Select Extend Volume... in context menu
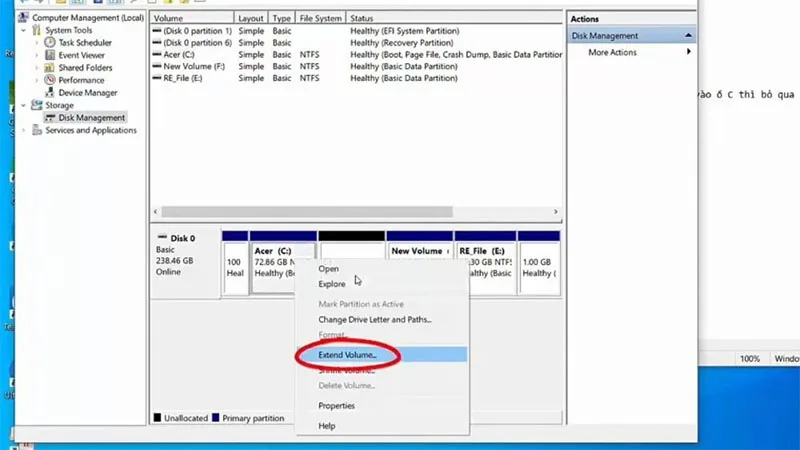The height and width of the screenshot is (450, 800). pyautogui.click(x=347, y=355)
